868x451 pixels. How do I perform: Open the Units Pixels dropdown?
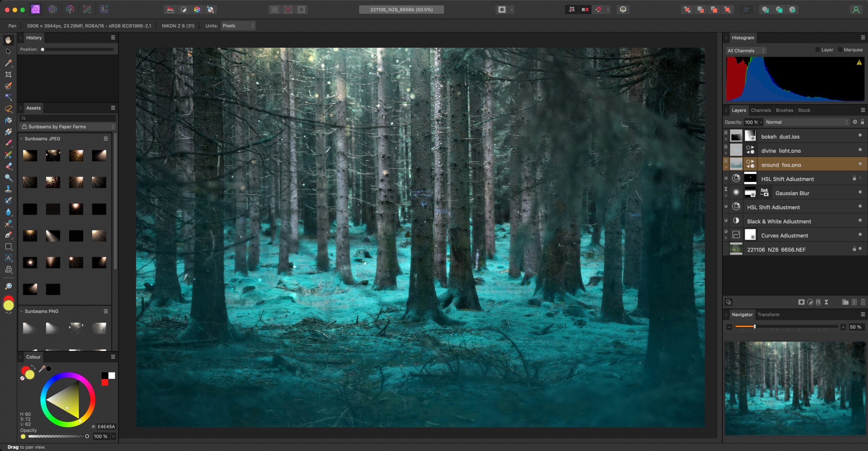(x=238, y=26)
